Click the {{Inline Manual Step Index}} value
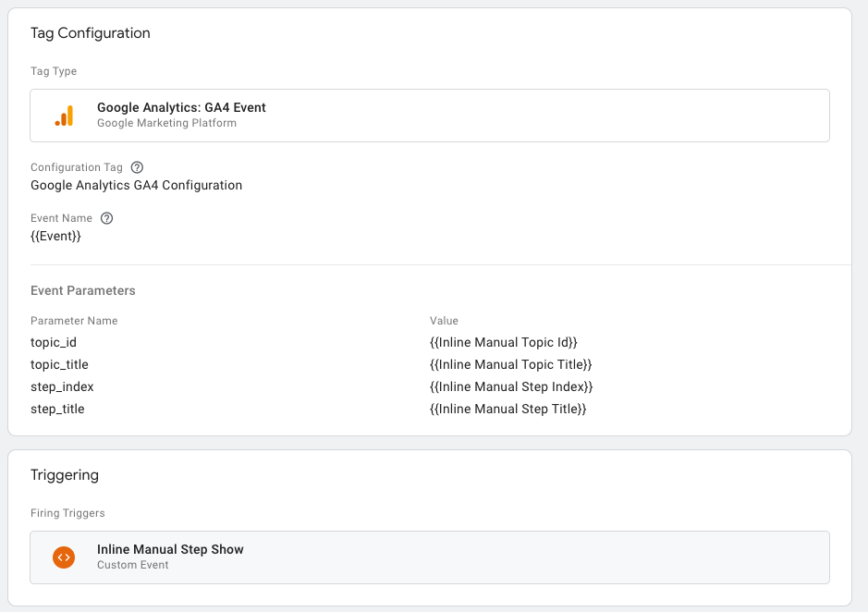This screenshot has width=868, height=612. pos(511,386)
